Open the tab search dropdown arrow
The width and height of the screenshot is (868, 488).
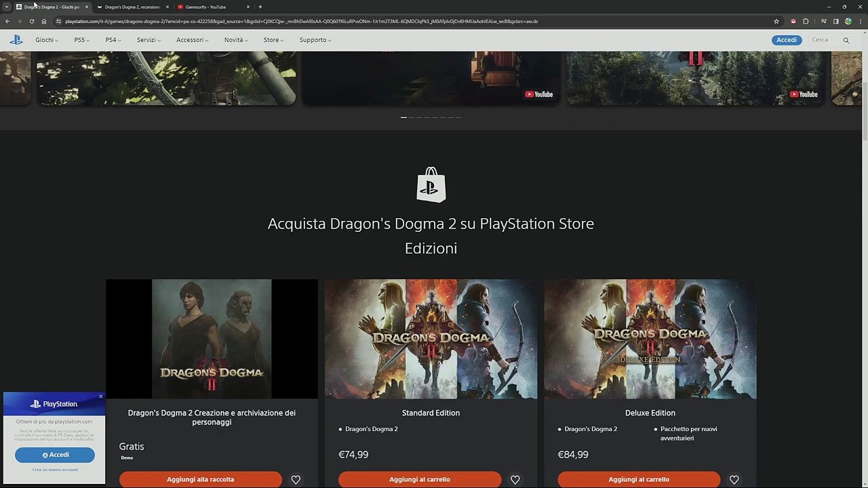[x=7, y=7]
